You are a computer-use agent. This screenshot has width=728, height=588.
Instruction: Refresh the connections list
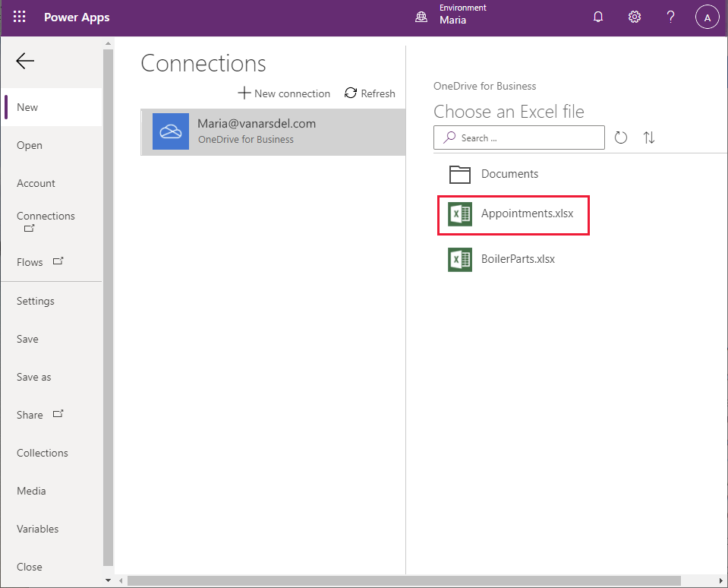370,93
